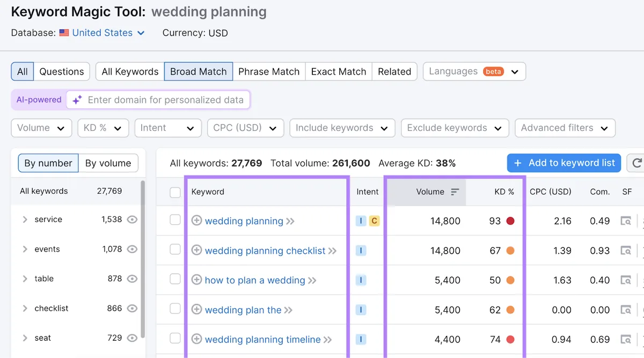Open the KD % filter dropdown

tap(103, 128)
